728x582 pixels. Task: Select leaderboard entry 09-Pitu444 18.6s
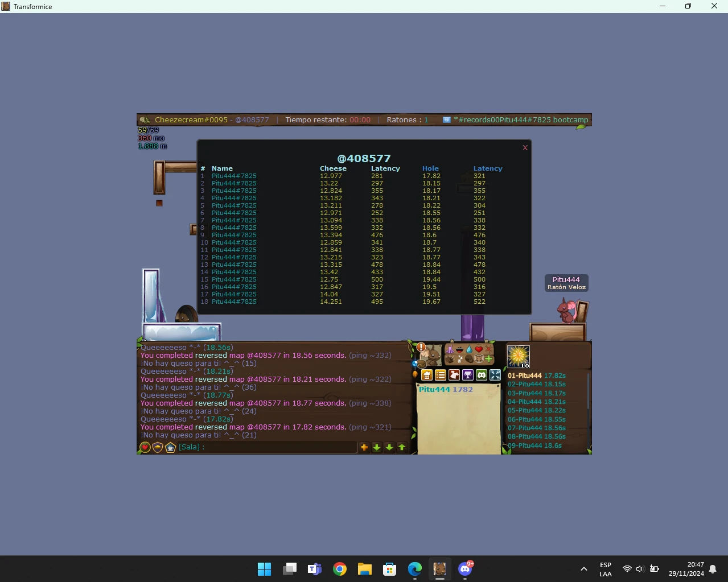point(535,445)
